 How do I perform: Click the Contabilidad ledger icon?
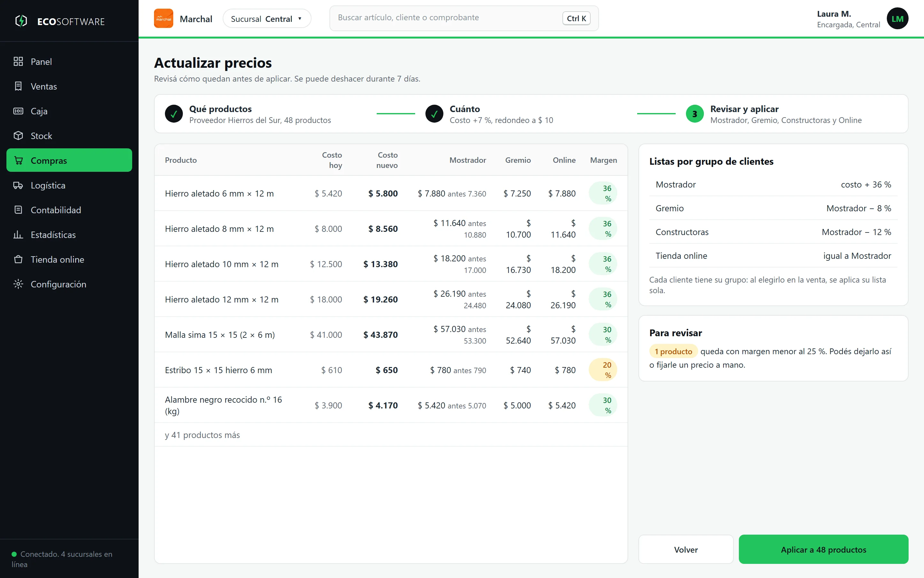18,210
